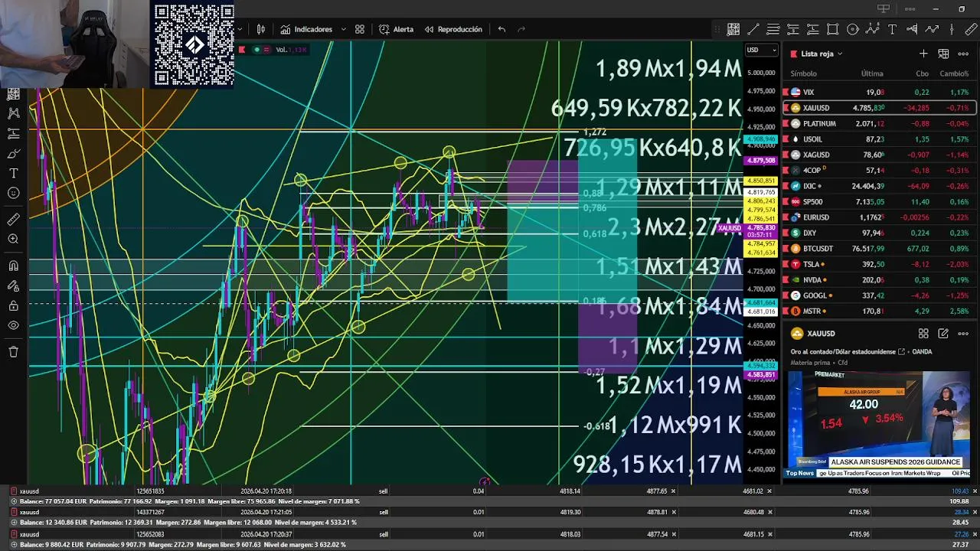Select DXY in the watchlist
The width and height of the screenshot is (980, 551).
(x=880, y=233)
